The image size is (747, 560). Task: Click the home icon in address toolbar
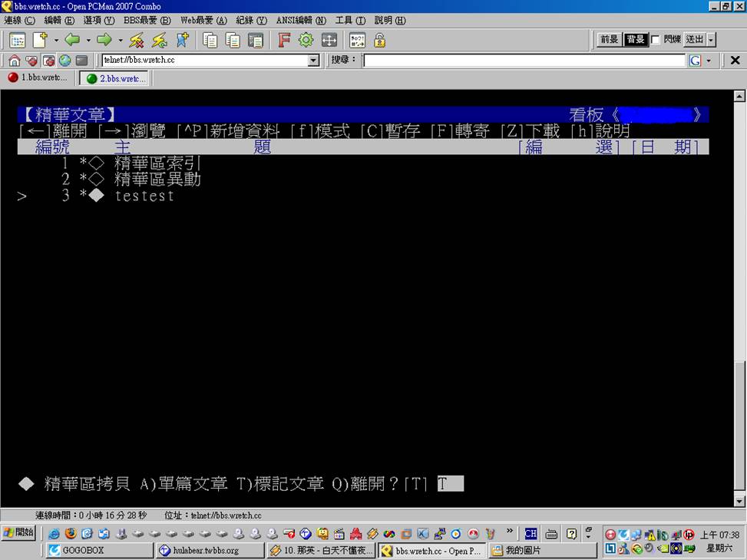pyautogui.click(x=14, y=61)
